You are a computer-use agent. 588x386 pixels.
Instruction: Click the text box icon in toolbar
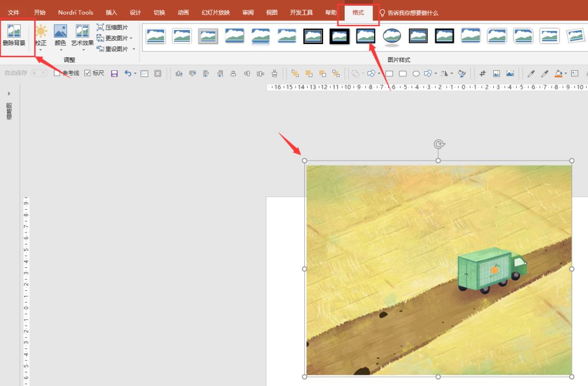pos(574,73)
